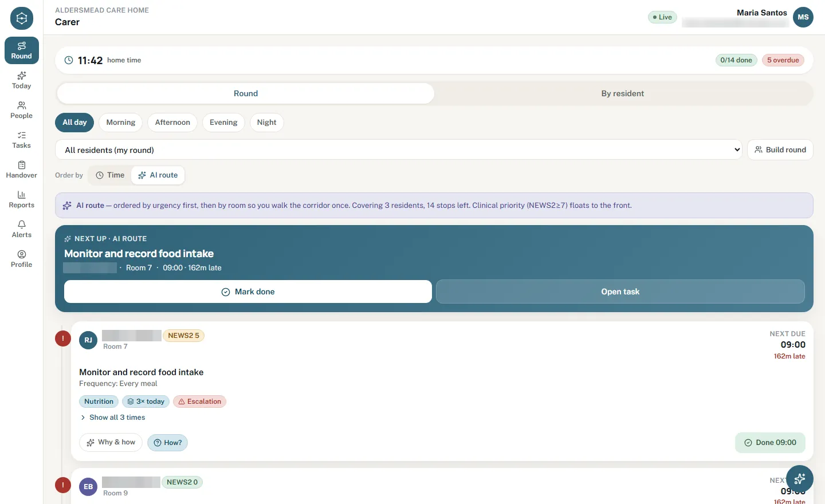Click the MS user avatar
The image size is (825, 504).
click(803, 17)
